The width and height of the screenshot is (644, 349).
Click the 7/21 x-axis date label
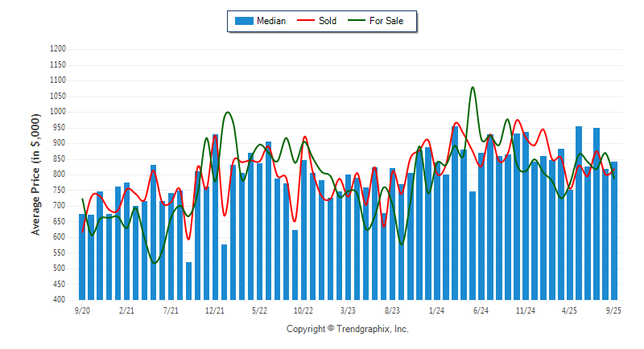[x=171, y=310]
